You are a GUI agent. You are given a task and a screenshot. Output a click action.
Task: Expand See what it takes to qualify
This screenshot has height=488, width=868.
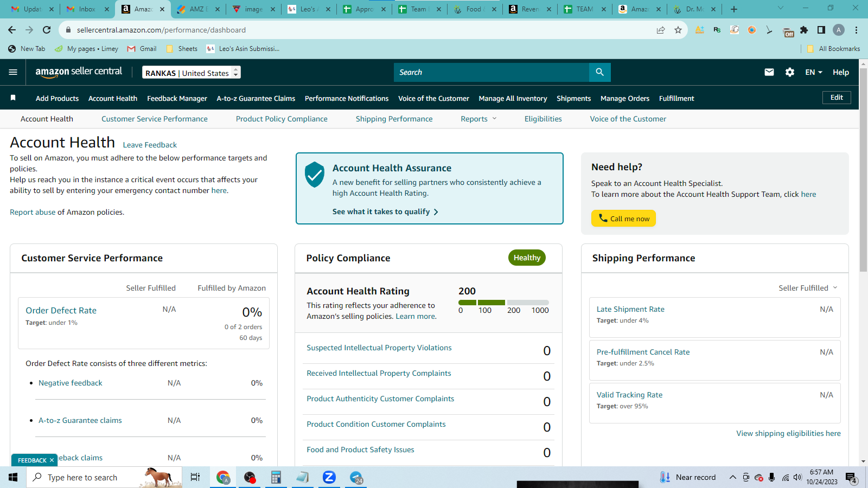(x=385, y=211)
